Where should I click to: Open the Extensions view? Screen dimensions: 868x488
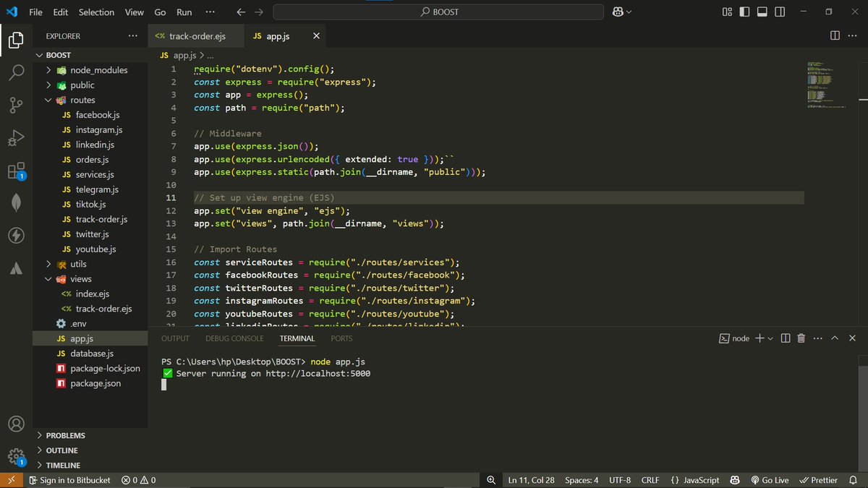[16, 171]
